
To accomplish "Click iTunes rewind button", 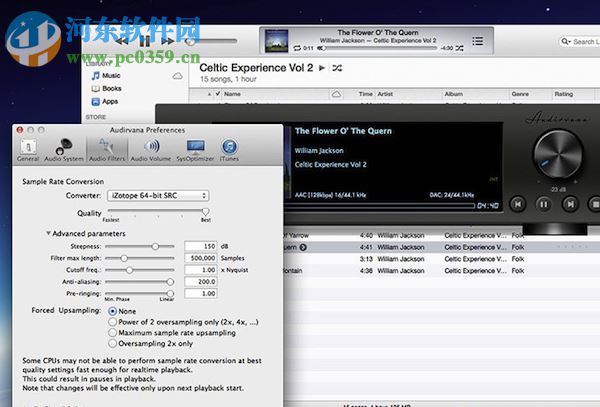I will 121,41.
